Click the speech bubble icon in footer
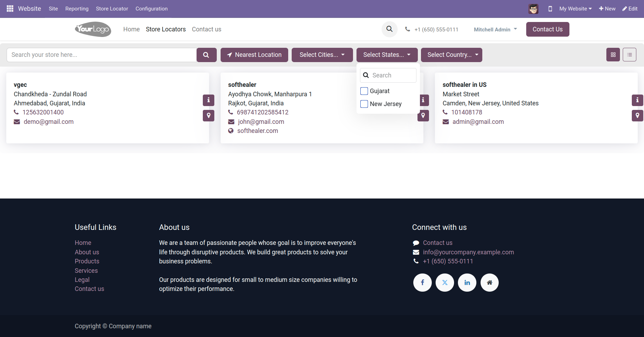The height and width of the screenshot is (337, 644). pos(416,243)
